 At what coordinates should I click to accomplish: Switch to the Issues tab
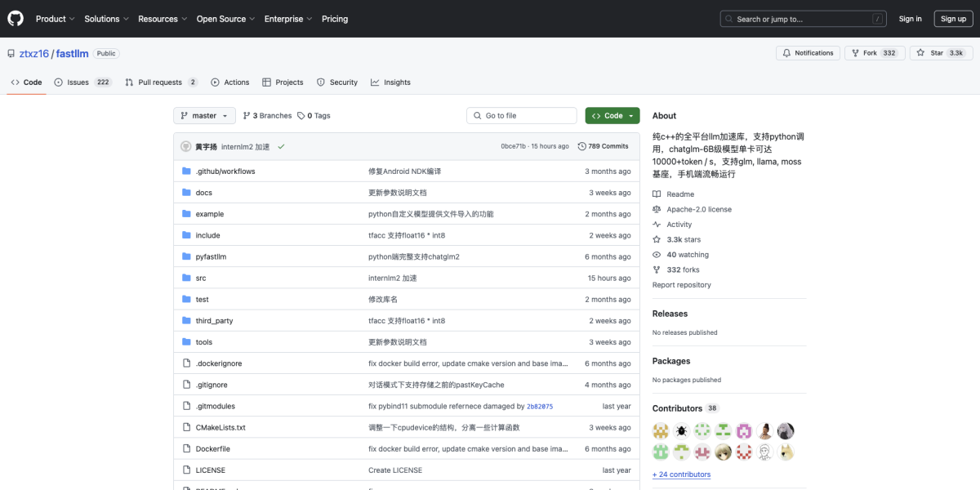coord(78,82)
